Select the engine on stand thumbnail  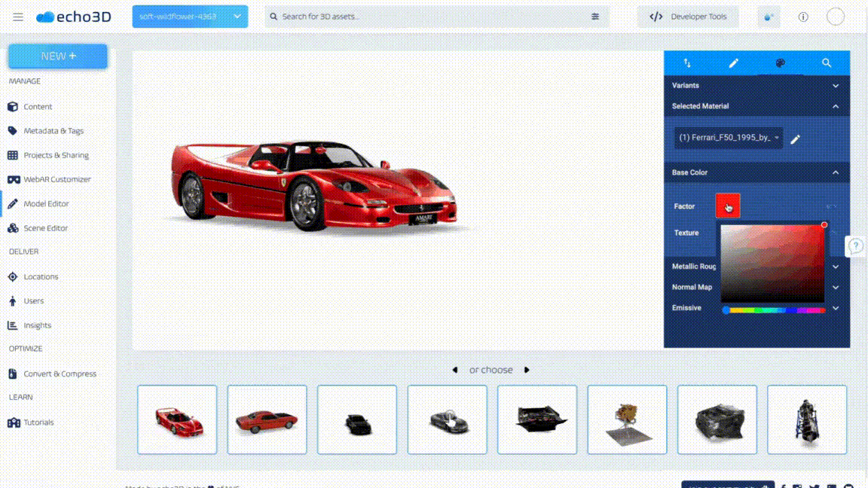coord(627,420)
